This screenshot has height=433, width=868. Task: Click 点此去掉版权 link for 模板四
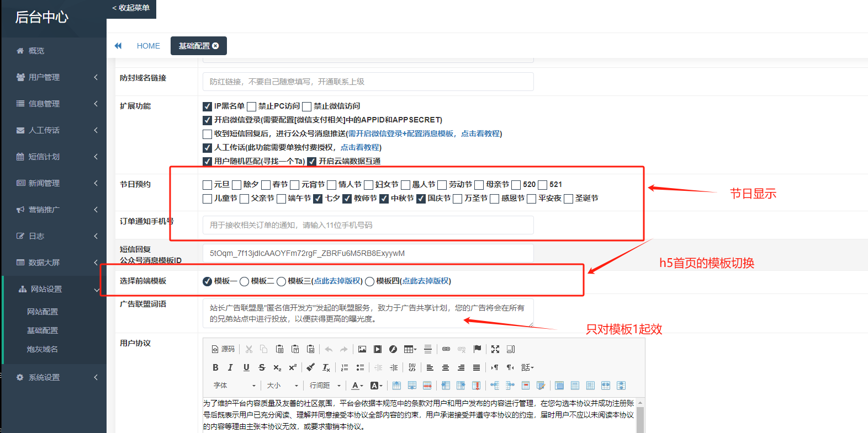[425, 281]
